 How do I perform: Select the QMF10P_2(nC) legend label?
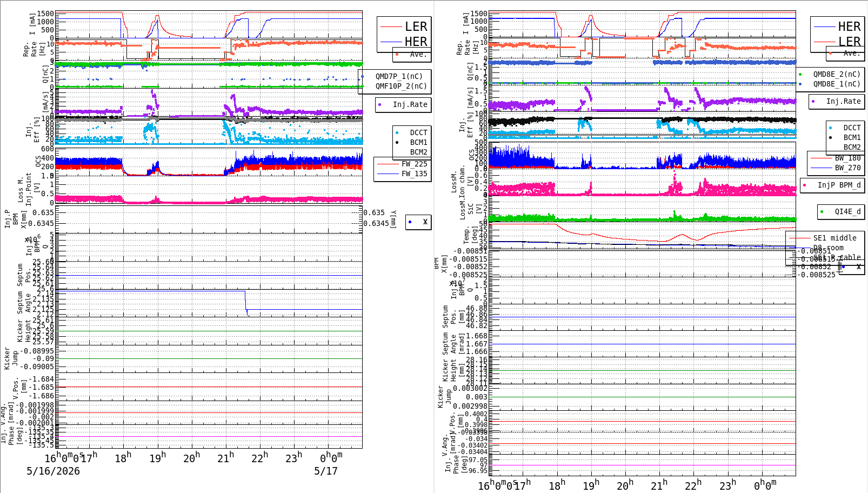click(401, 86)
